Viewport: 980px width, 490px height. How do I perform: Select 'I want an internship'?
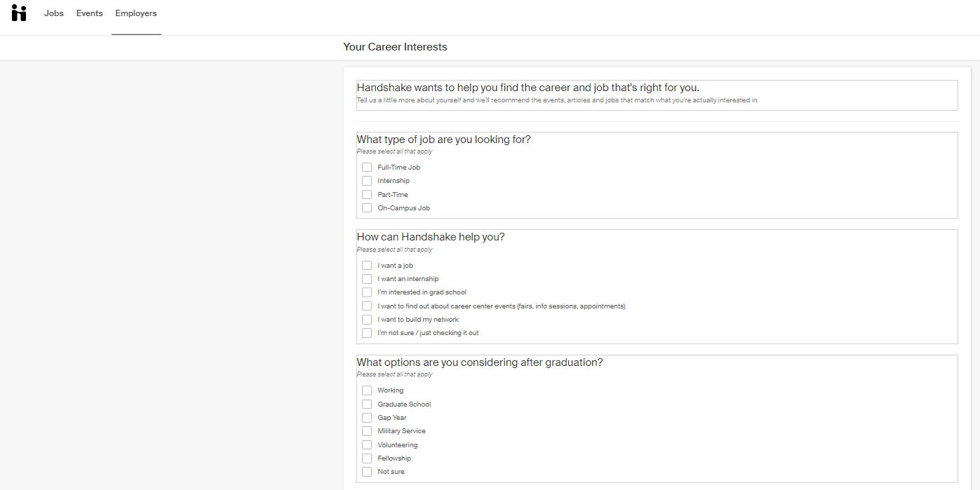pos(367,278)
